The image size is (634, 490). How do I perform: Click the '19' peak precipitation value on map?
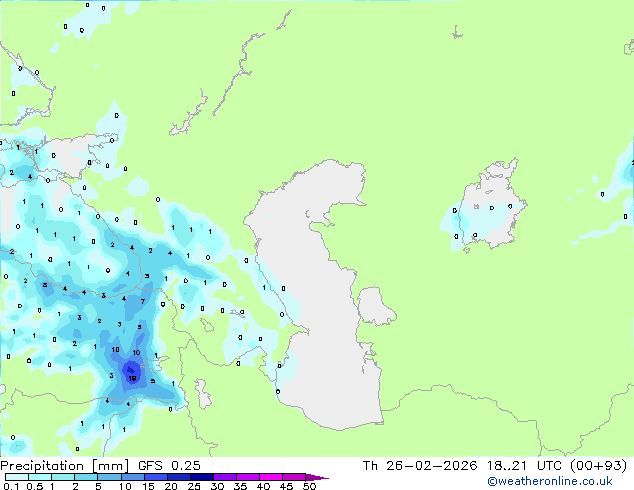point(132,379)
